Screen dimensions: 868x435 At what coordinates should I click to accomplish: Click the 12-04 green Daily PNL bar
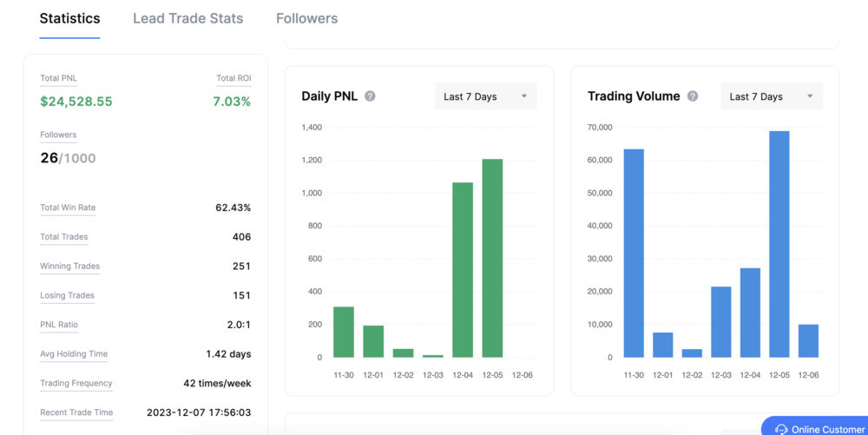point(463,270)
